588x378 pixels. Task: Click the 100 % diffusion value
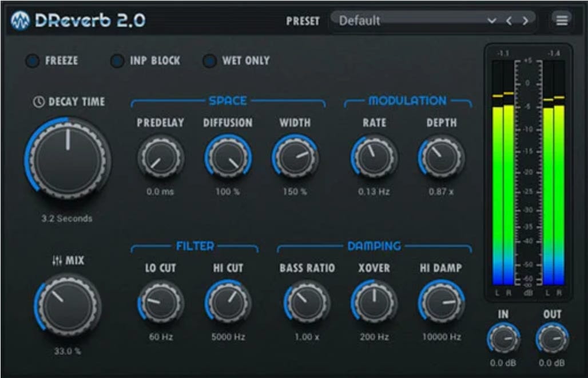(228, 191)
